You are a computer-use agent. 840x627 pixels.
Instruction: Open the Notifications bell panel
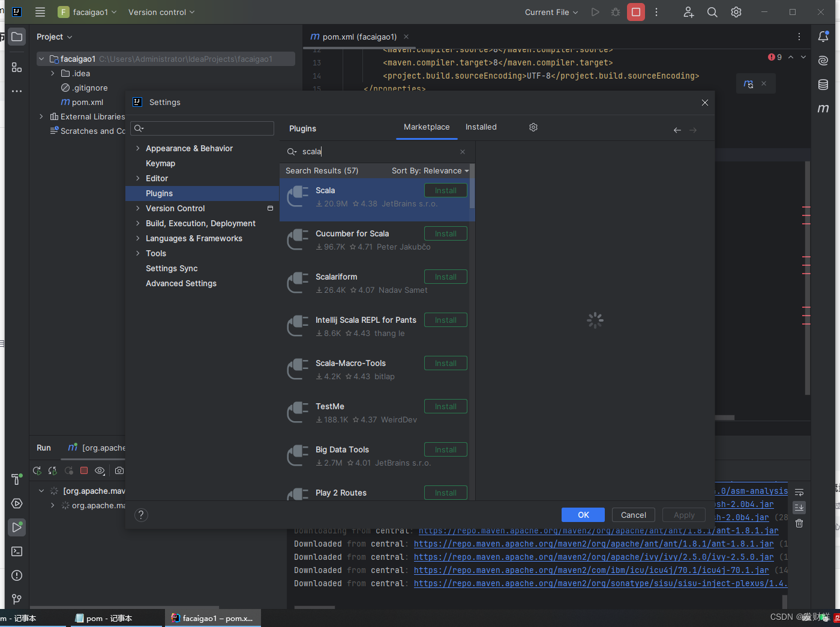click(x=823, y=37)
